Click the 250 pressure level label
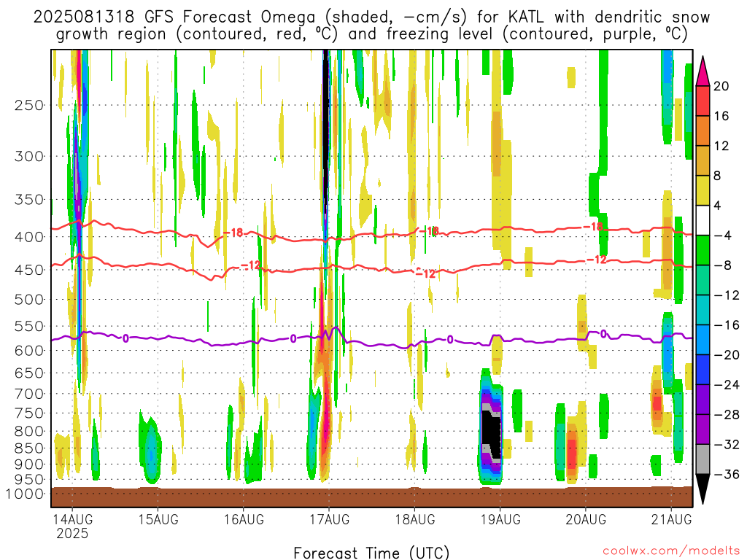747x560 pixels. [x=29, y=105]
